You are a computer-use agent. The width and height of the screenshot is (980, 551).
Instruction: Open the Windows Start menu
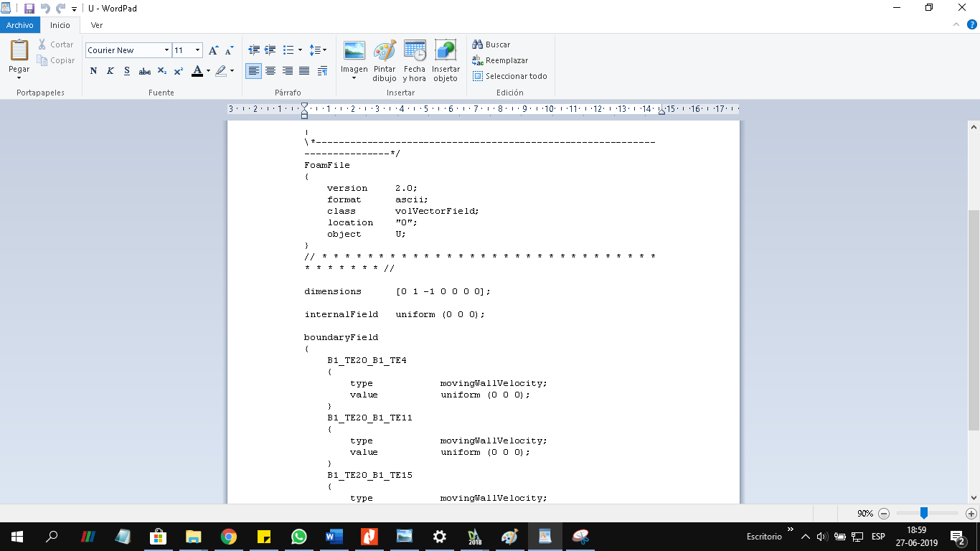[x=17, y=536]
